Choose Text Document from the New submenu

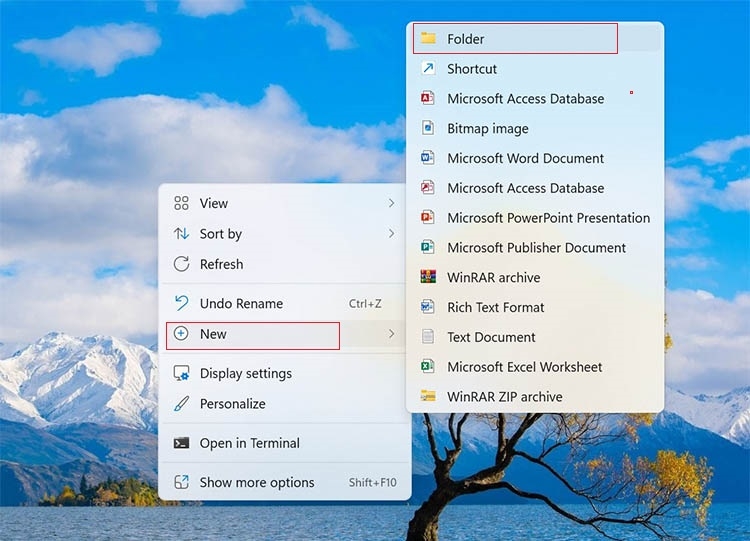point(535,337)
